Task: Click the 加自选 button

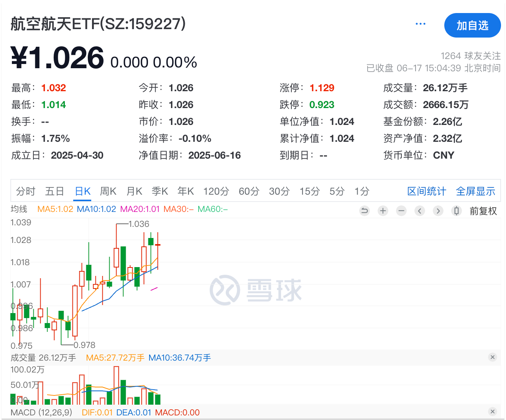Action: tap(472, 25)
